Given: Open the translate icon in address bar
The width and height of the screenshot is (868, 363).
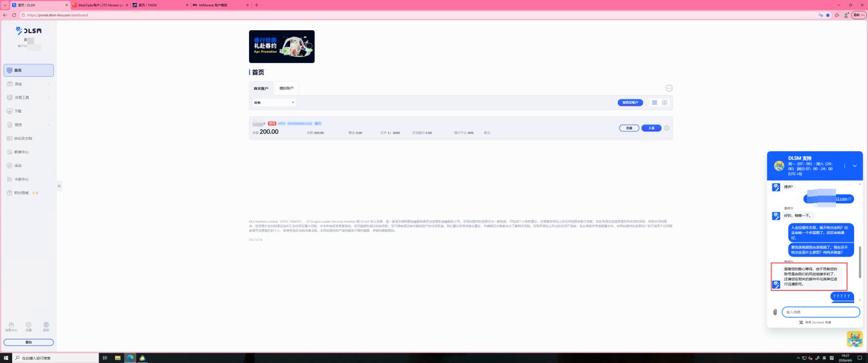Looking at the screenshot, I should tap(821, 15).
